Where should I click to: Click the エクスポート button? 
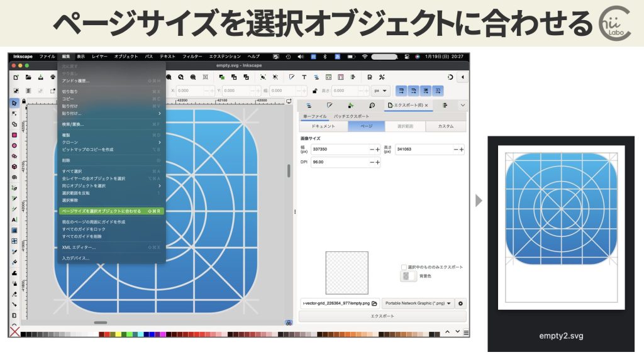click(x=382, y=316)
